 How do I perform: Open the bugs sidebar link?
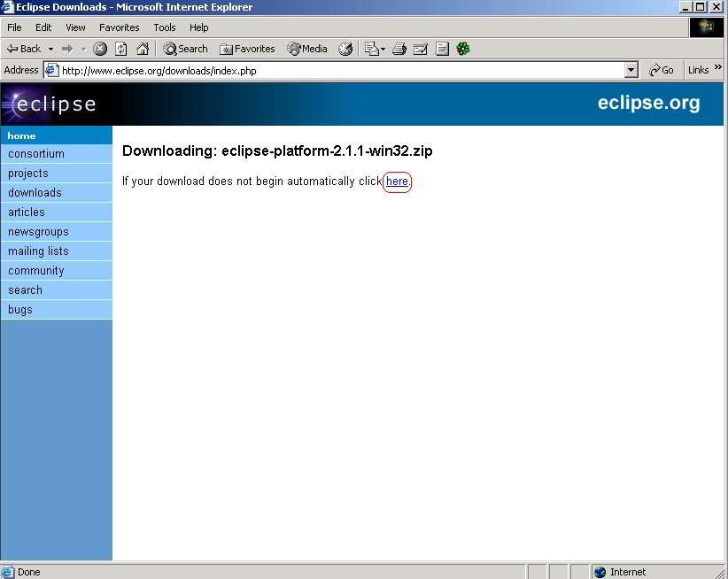[x=56, y=310]
